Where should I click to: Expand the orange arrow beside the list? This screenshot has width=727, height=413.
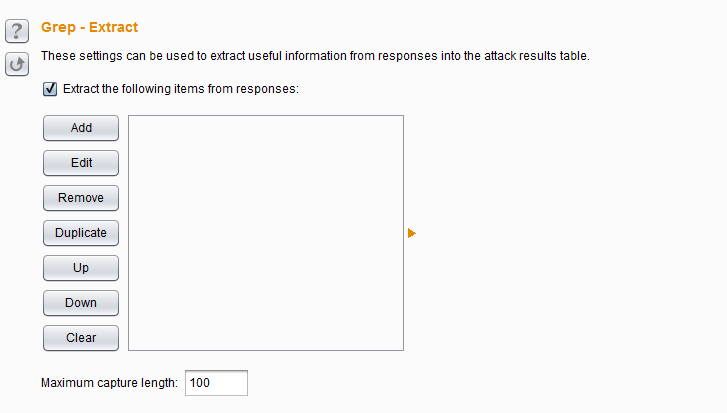click(x=412, y=233)
